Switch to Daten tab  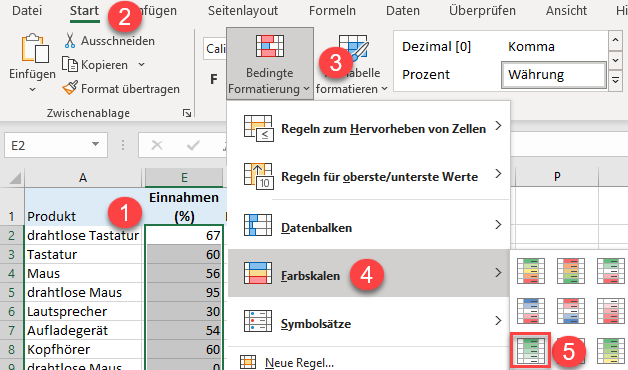point(403,10)
